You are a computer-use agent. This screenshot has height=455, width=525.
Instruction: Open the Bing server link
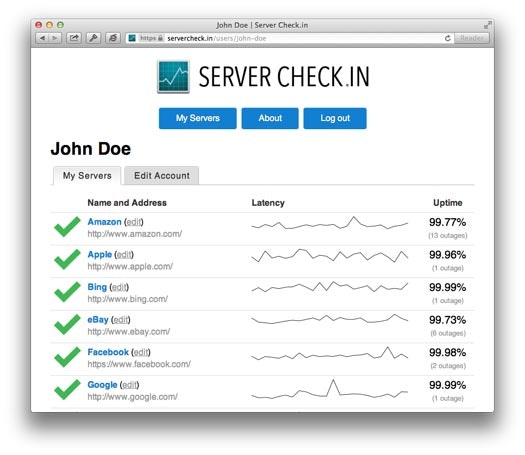tap(97, 287)
